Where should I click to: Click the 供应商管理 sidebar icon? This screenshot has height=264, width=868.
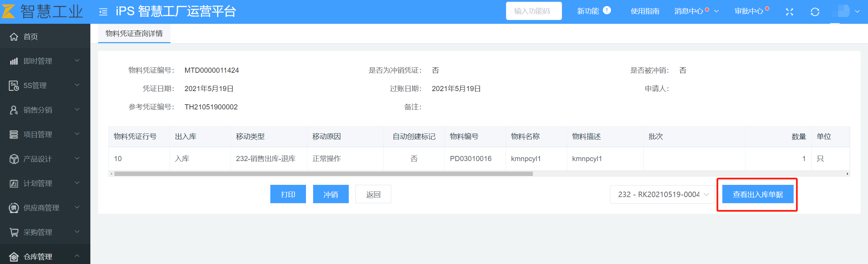pyautogui.click(x=14, y=208)
